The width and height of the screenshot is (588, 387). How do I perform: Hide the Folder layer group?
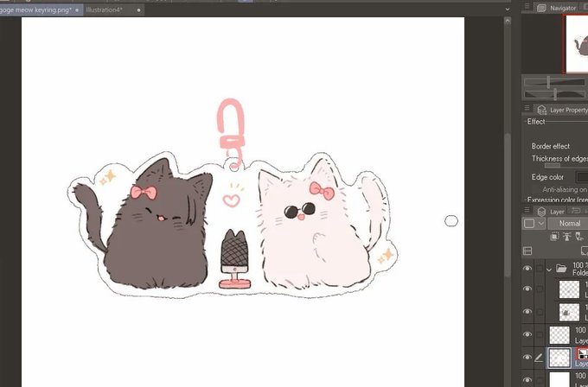pos(527,269)
